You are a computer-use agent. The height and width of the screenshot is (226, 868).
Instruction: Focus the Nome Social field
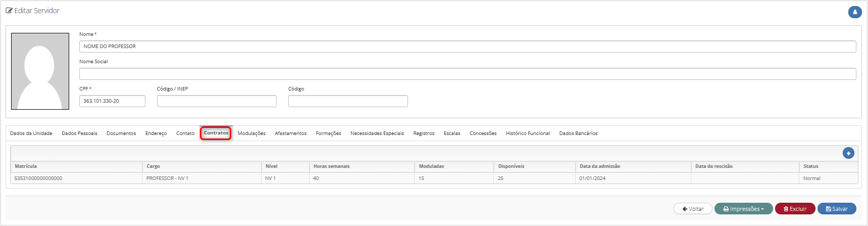pos(468,74)
